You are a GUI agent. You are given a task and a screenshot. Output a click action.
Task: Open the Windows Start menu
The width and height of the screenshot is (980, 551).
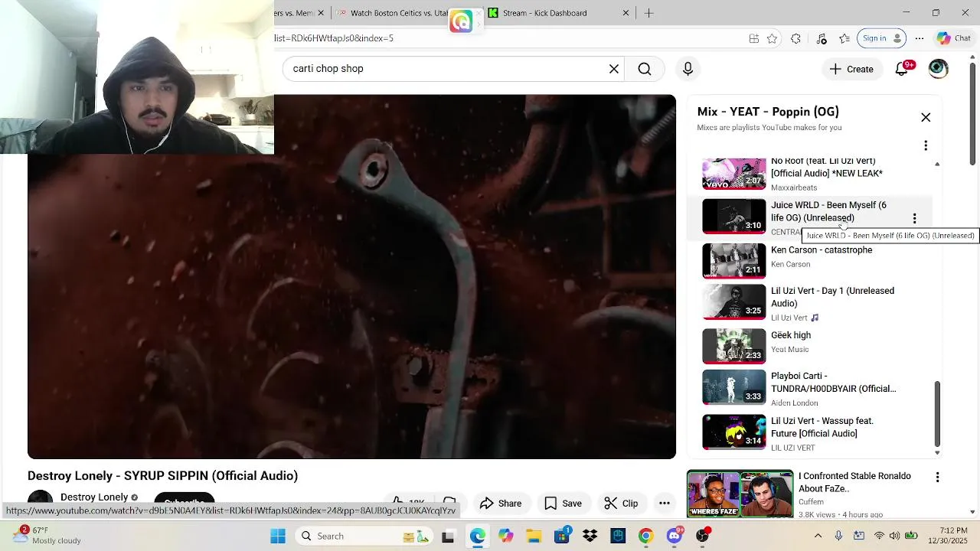[278, 536]
